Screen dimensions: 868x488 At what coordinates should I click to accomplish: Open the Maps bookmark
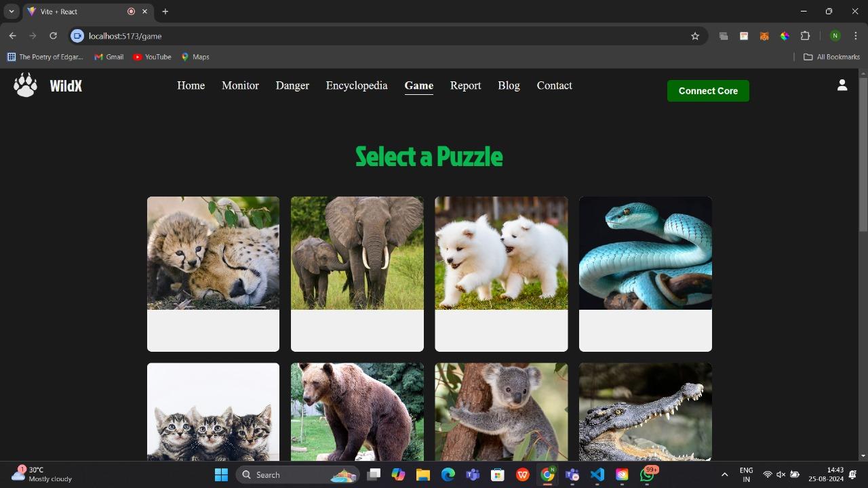click(195, 57)
